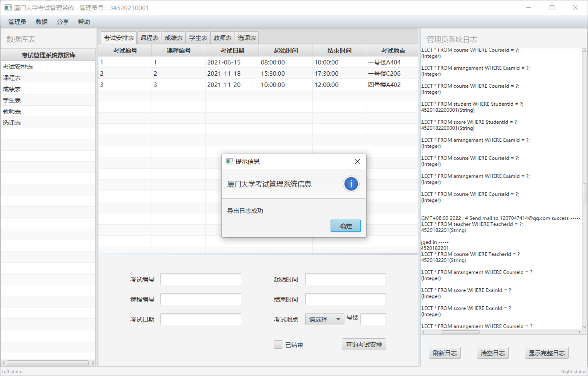
Task: Click log horizontal scrollbar right arrow
Action: coord(579,332)
